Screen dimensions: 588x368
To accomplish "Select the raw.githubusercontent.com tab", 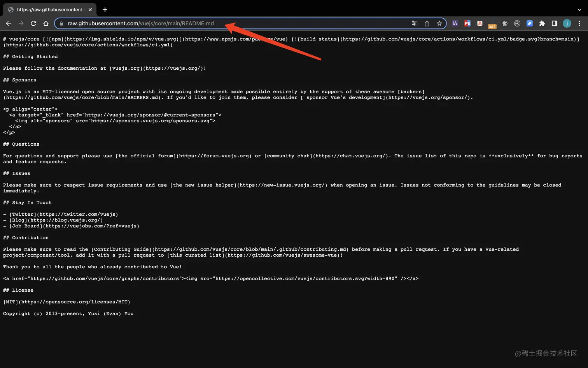I will coord(50,10).
